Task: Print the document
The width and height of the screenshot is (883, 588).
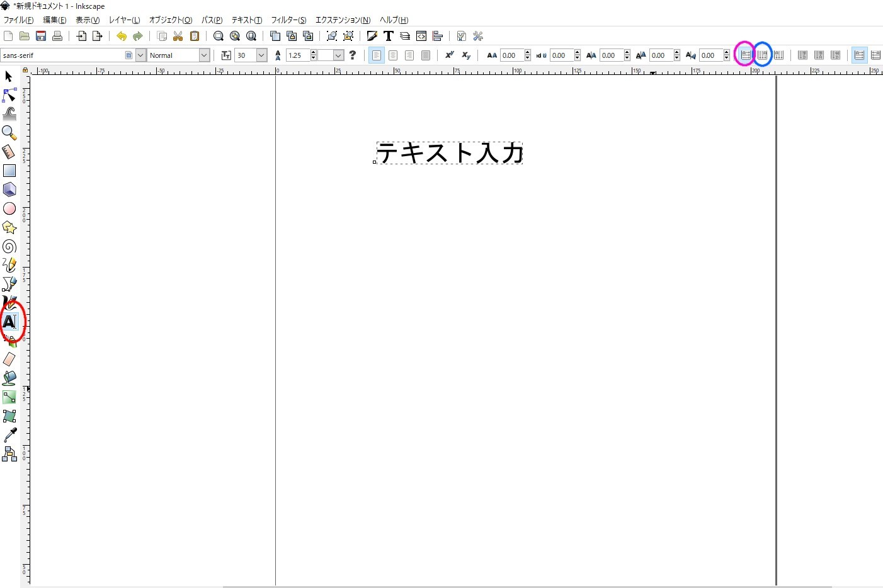Action: point(57,37)
